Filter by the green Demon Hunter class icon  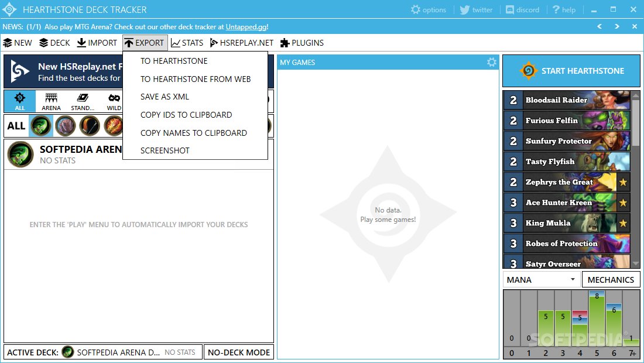coord(40,126)
